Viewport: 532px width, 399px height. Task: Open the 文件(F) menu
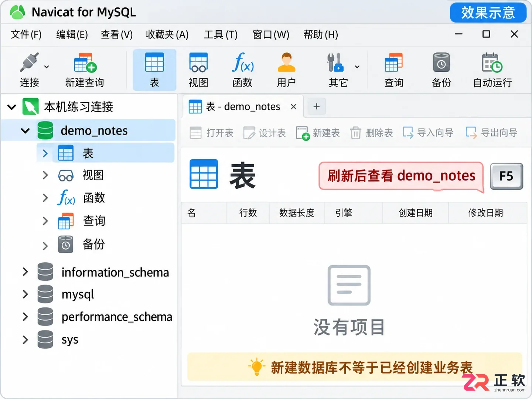tap(26, 34)
